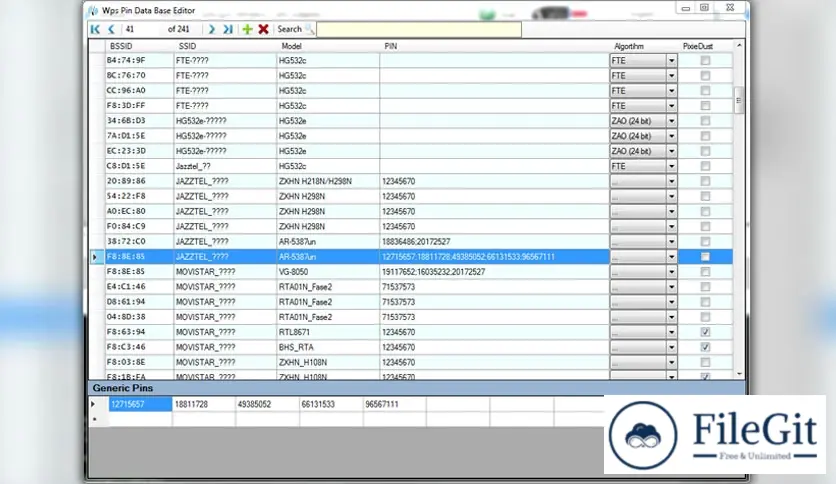Click the current record number box showing 41
This screenshot has height=484, width=836.
[142, 29]
